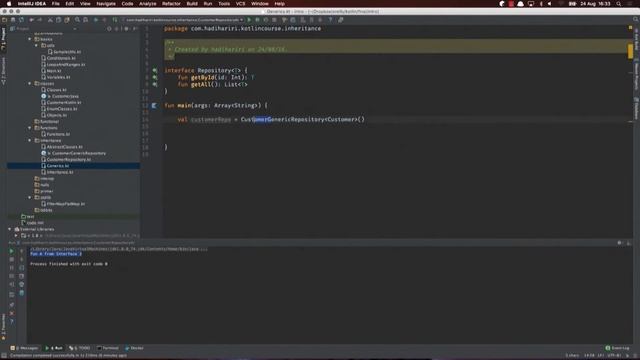Open the Docker tool window button
The image size is (640, 360).
134,348
